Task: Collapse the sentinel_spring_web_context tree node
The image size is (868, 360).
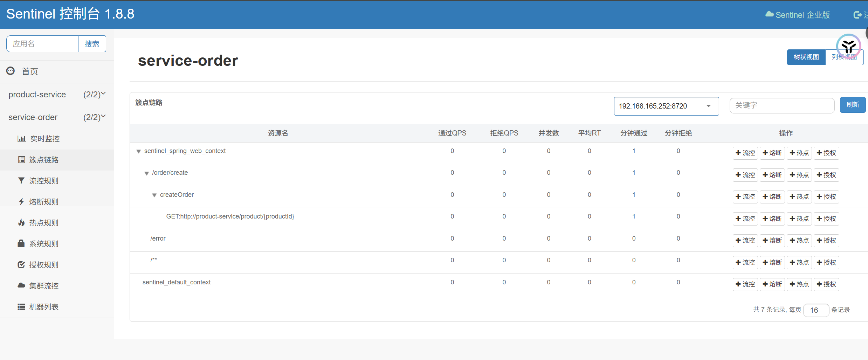Action: click(139, 152)
